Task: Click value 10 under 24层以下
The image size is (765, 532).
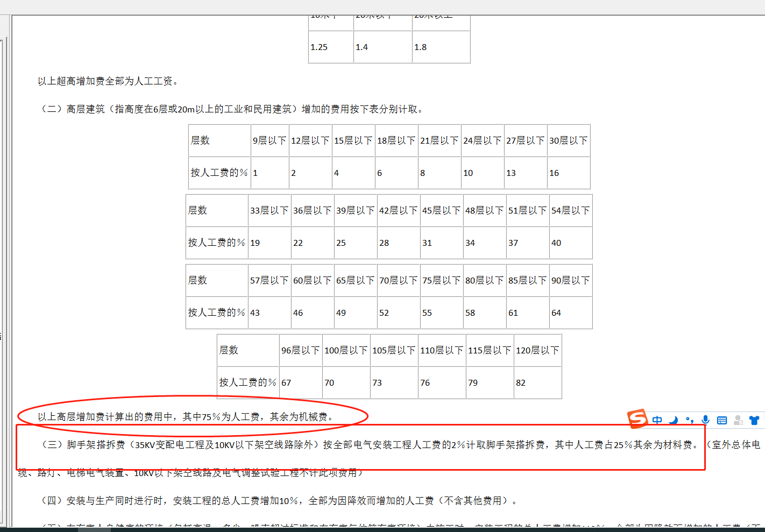Action: point(483,173)
